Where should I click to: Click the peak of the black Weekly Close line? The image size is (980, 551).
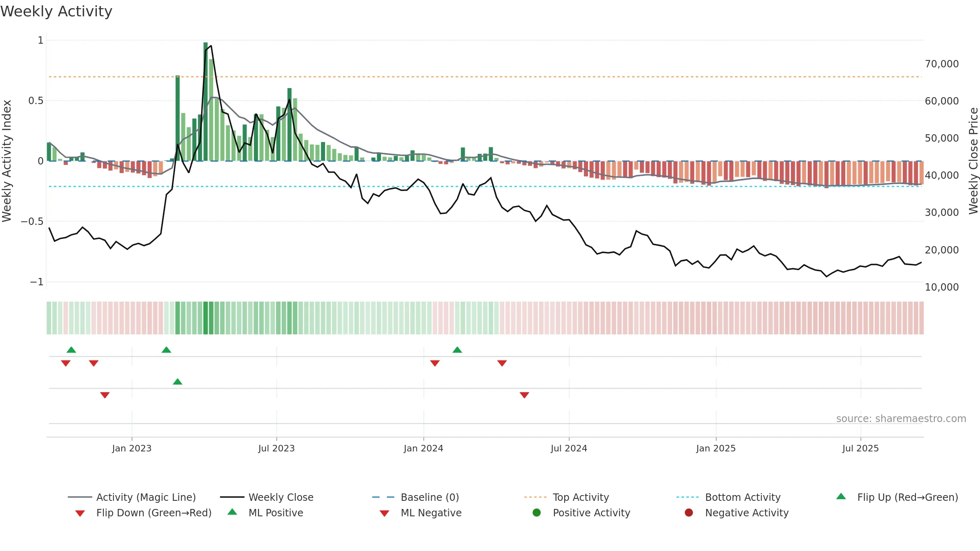pos(211,46)
